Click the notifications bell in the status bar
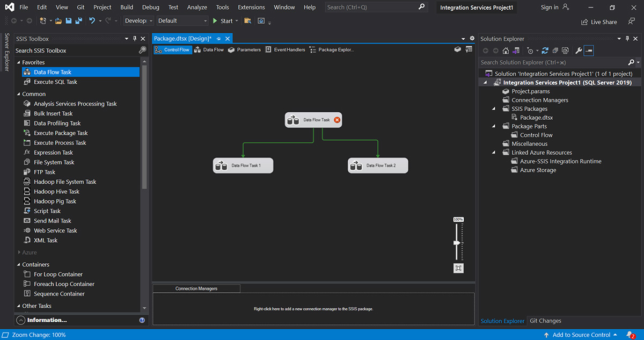The height and width of the screenshot is (340, 644). point(631,335)
